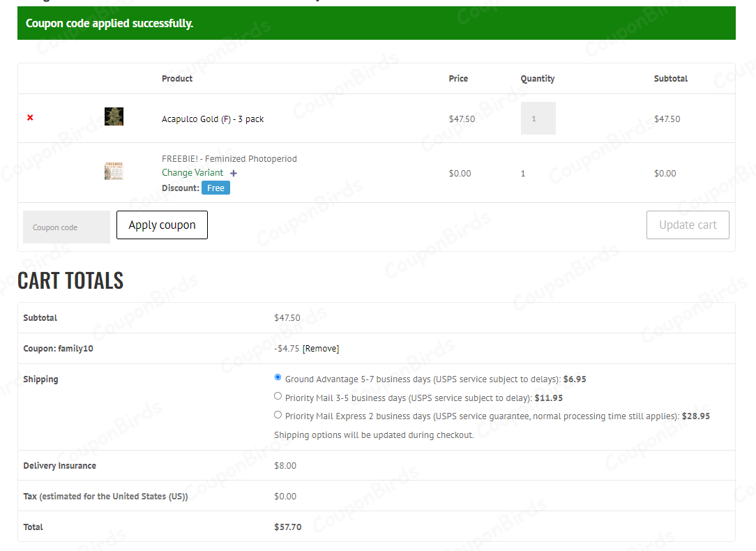Image resolution: width=756 pixels, height=551 pixels.
Task: Open the Acapulco Gold product thumbnail
Action: coord(114,116)
